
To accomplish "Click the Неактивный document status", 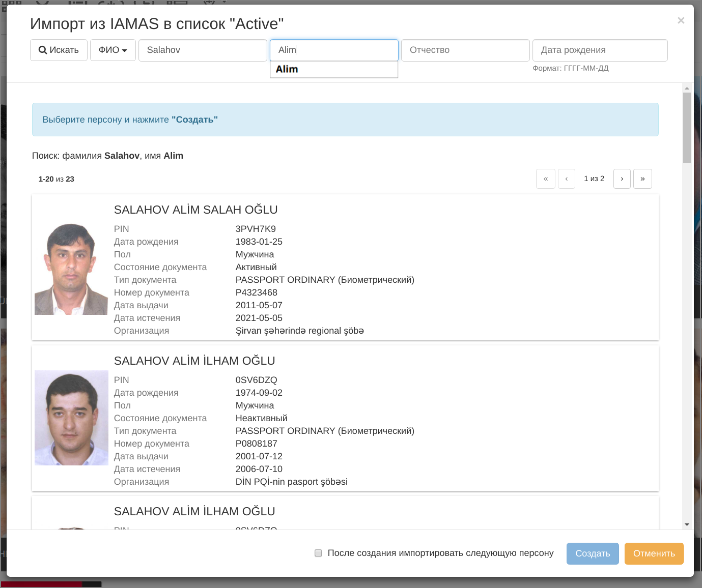I will (x=262, y=418).
